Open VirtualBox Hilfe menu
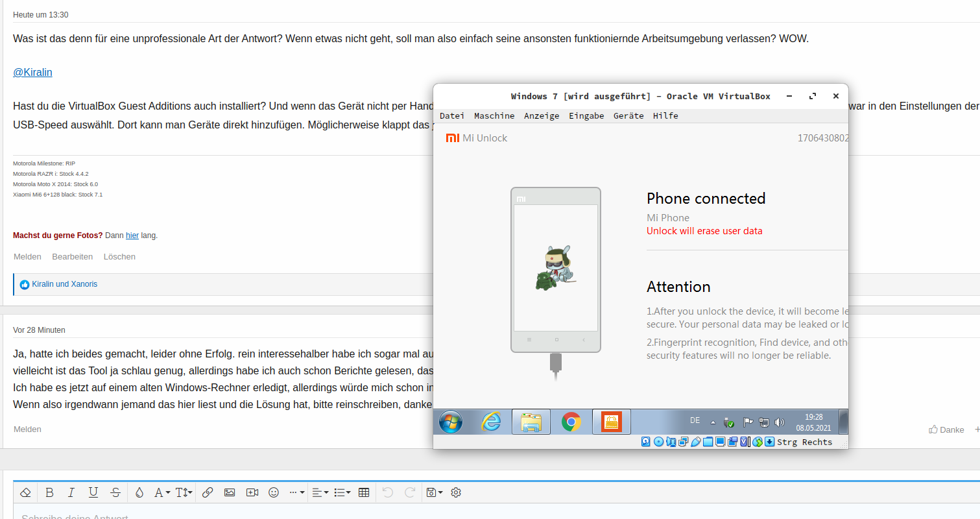Viewport: 980px width, 519px height. pos(665,115)
